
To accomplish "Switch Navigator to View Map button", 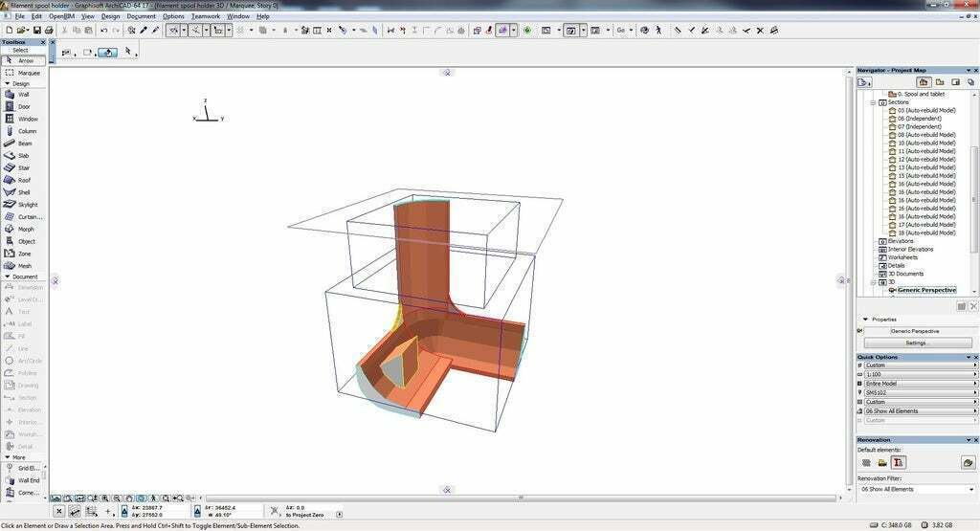I will pos(940,82).
